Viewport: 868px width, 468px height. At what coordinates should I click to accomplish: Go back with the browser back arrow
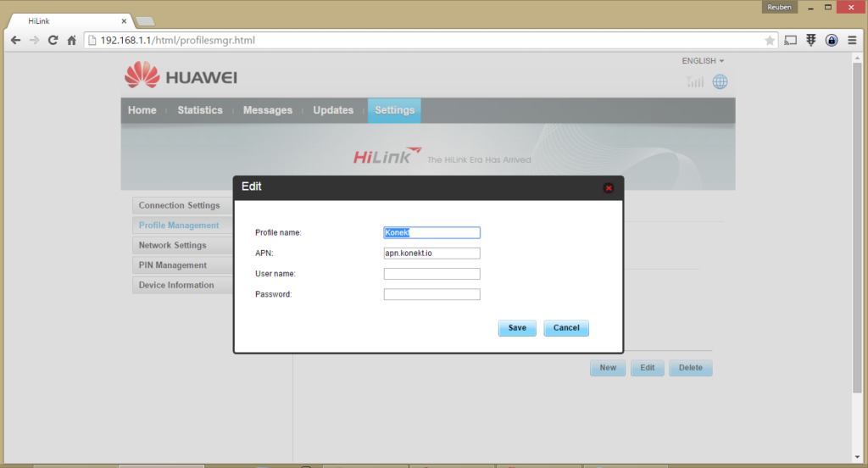(x=15, y=40)
